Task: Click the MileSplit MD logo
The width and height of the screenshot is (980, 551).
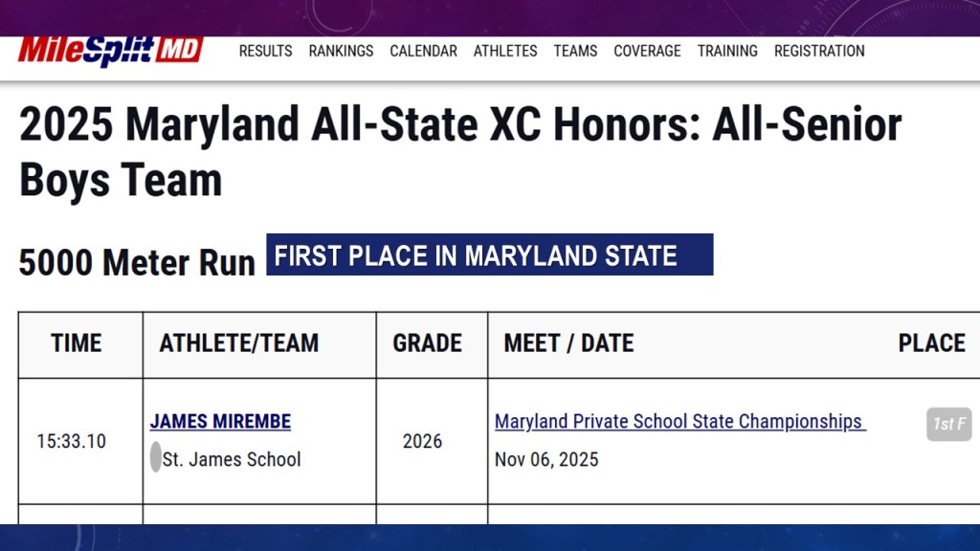Action: pyautogui.click(x=110, y=51)
